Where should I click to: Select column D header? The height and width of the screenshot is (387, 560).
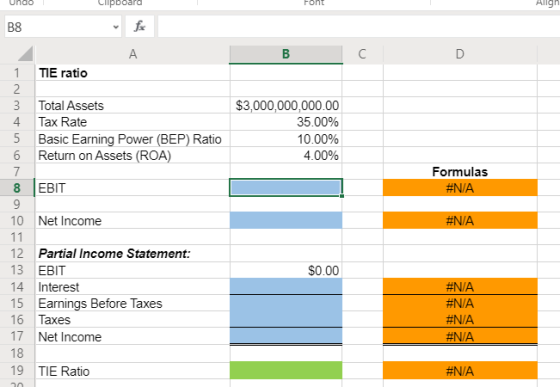[x=460, y=54]
